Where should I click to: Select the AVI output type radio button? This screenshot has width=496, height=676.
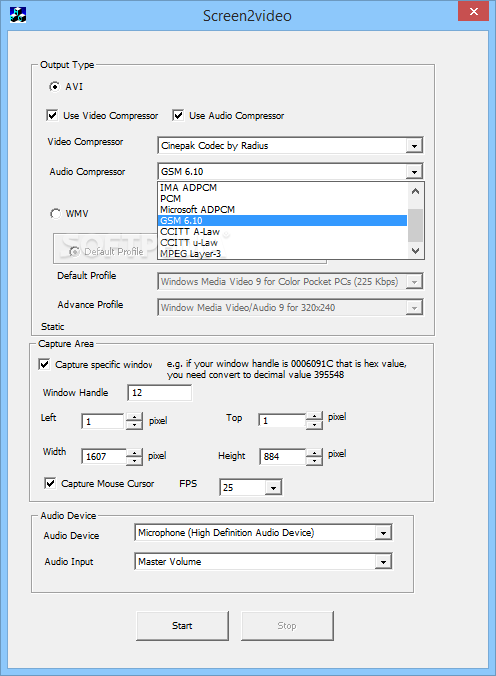pyautogui.click(x=54, y=87)
